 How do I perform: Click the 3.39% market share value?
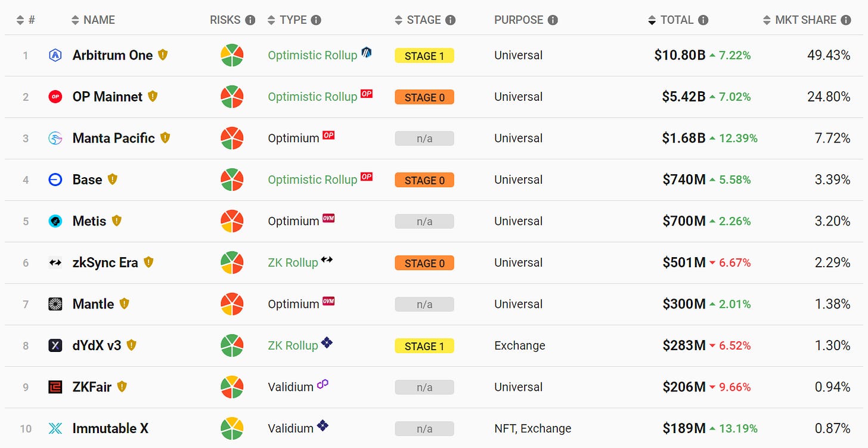[x=832, y=180]
